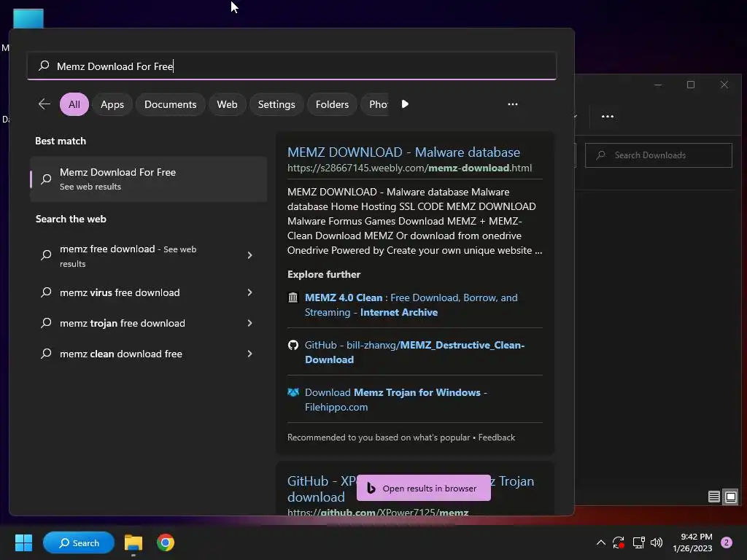Expand the 'memz virus free download' chevron
This screenshot has width=747, height=560.
point(249,292)
